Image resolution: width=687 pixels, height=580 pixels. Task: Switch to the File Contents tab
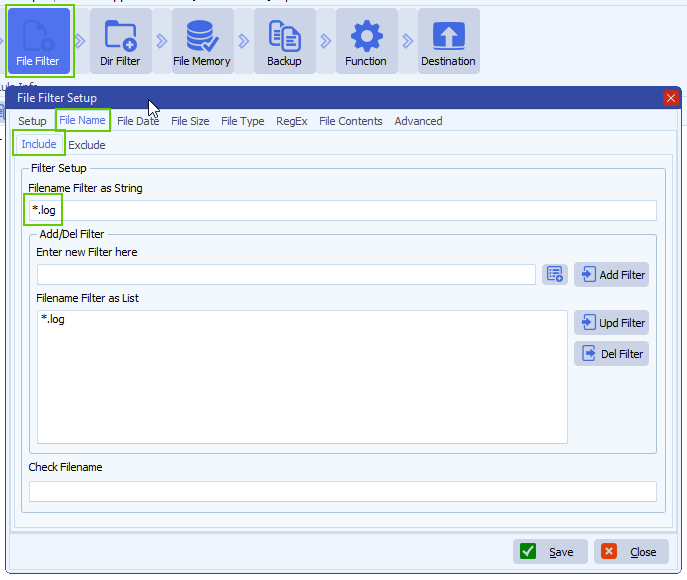point(351,121)
